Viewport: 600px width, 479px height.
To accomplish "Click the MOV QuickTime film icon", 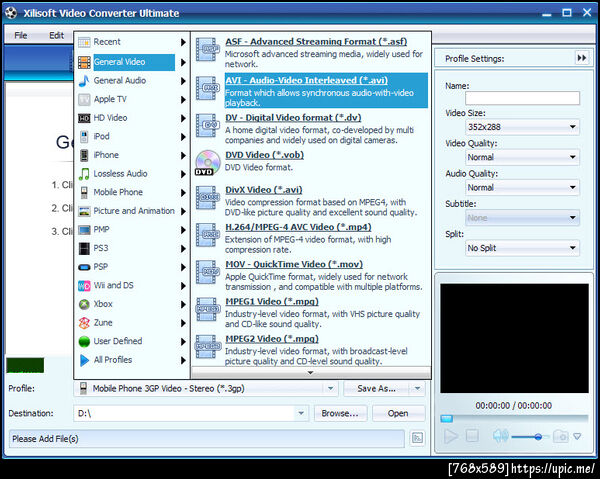I will pos(208,272).
